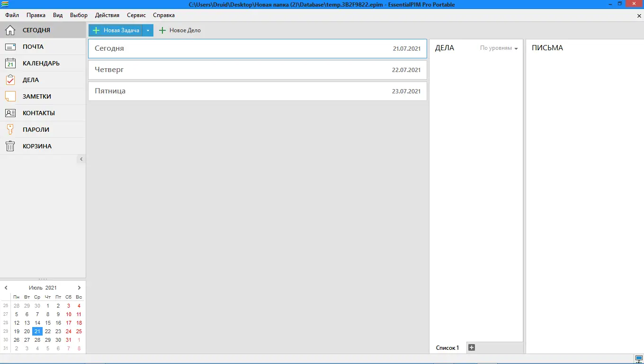The image size is (644, 364).
Task: Open the По уровням sorting dropdown
Action: tap(499, 48)
